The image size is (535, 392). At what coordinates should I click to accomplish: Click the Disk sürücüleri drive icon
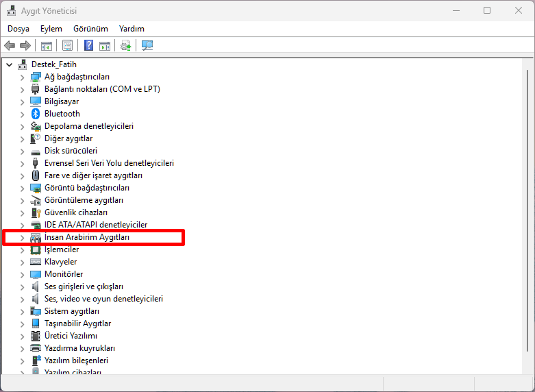[36, 152]
